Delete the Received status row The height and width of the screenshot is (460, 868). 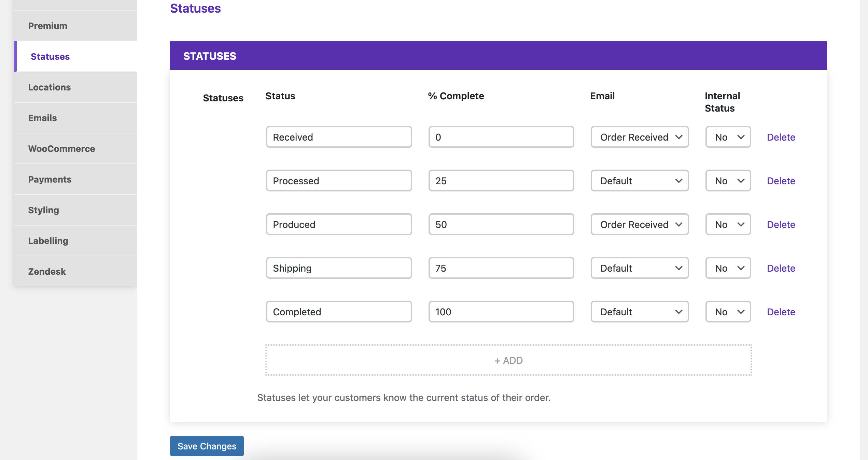[781, 137]
